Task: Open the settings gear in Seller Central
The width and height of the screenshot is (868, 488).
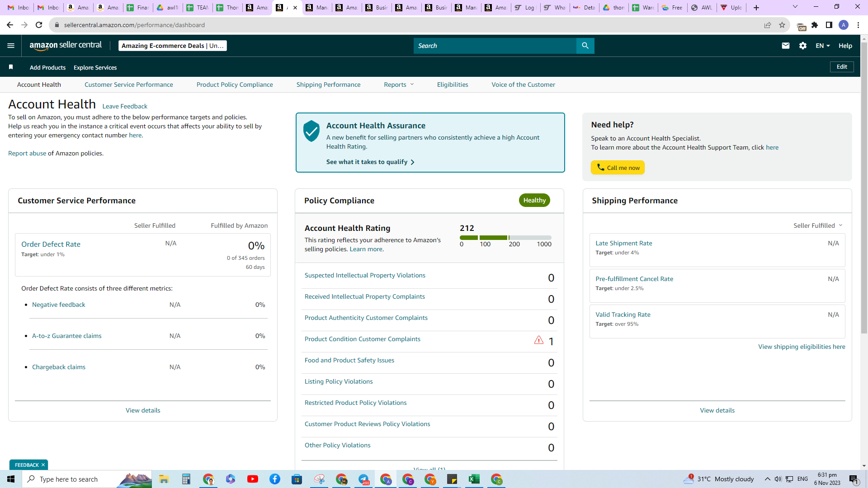Action: pos(803,46)
